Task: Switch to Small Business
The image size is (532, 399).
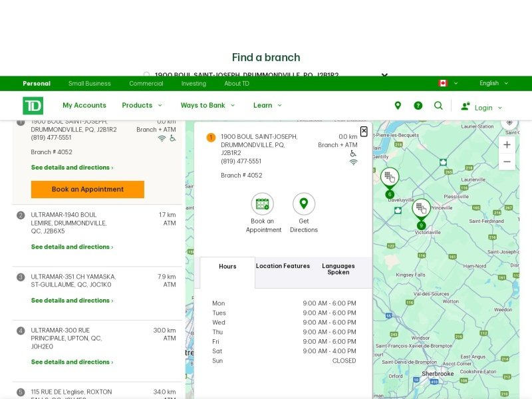Action: [x=90, y=84]
